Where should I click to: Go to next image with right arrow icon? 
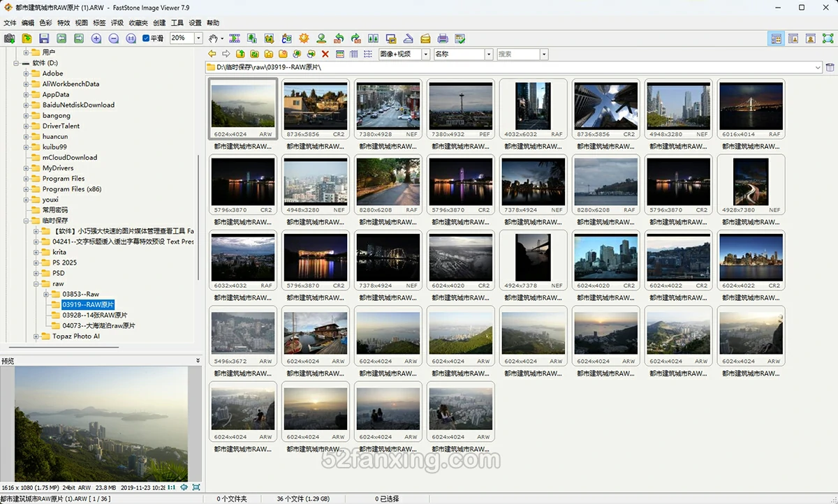point(79,38)
